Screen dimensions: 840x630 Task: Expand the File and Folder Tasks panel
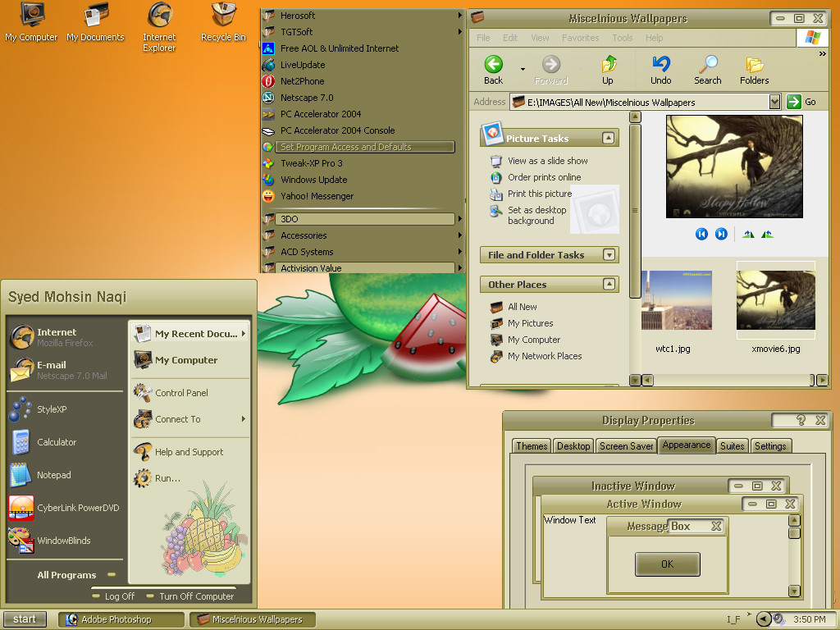click(x=609, y=255)
